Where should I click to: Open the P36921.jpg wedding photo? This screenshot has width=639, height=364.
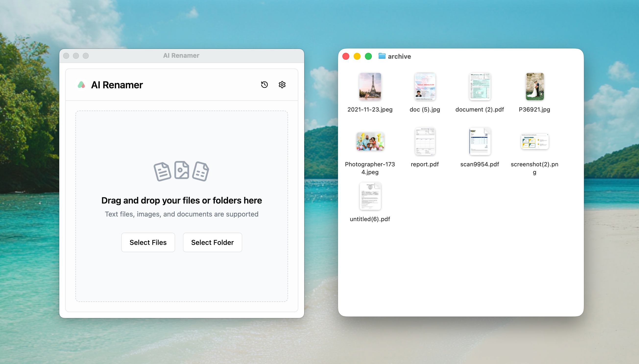[x=534, y=87]
